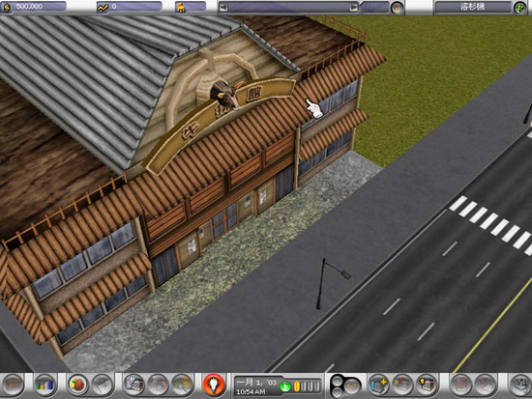Click the greyed-out red book icon
This screenshot has height=399, width=532.
point(460,385)
